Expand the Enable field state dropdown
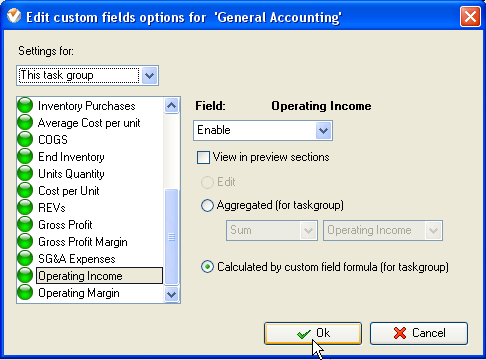 click(263, 130)
